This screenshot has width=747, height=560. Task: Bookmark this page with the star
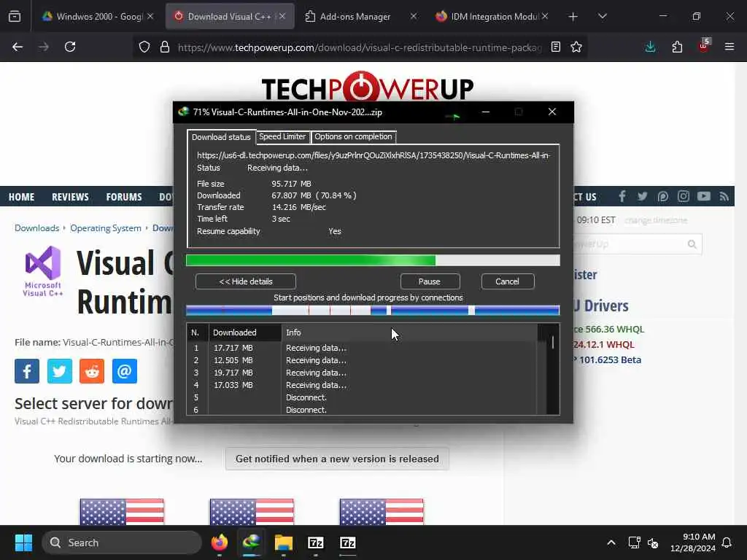(576, 47)
